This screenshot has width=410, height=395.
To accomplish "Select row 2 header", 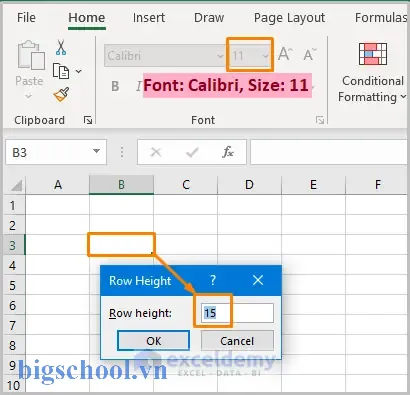I will (x=13, y=225).
